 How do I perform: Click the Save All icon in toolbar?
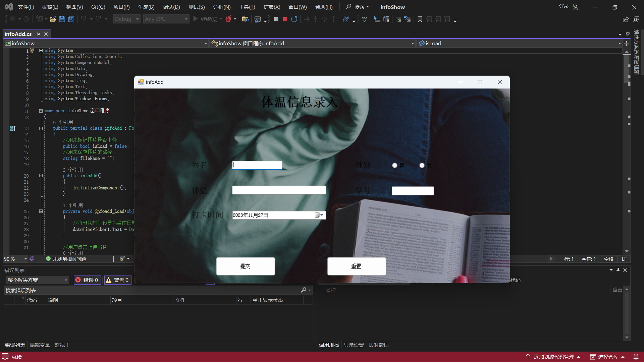[71, 19]
